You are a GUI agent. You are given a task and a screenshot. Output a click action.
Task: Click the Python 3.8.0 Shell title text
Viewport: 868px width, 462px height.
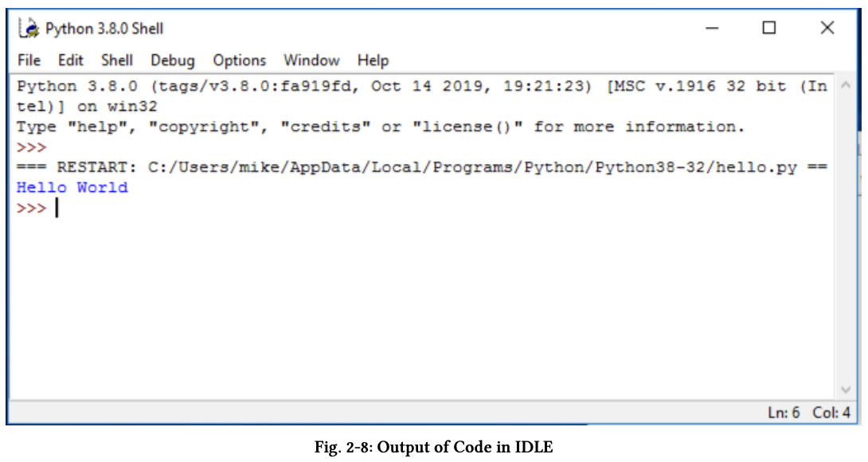click(104, 29)
